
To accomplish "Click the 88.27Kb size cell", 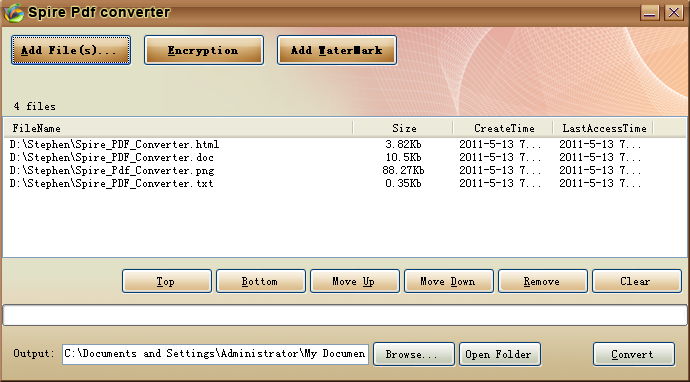I will [x=403, y=170].
